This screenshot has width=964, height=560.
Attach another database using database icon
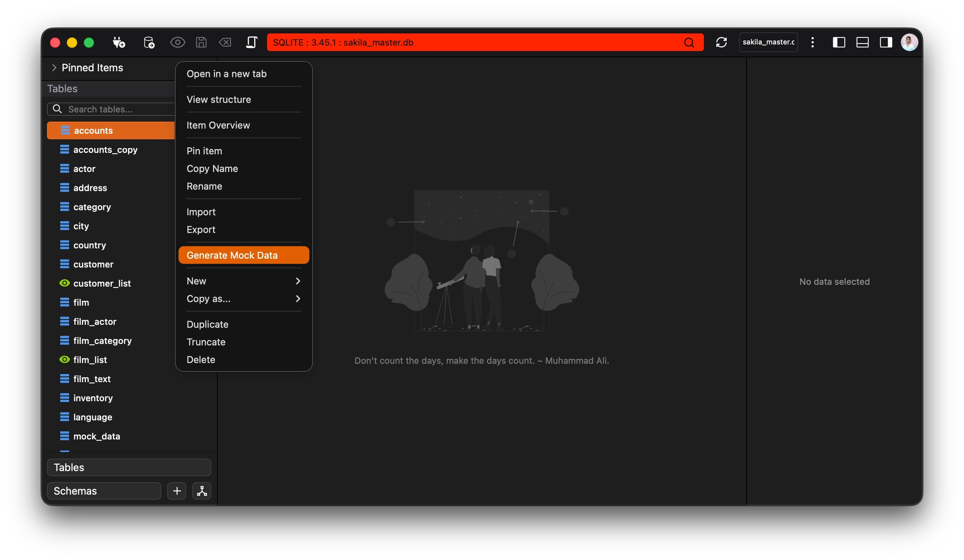tap(149, 43)
